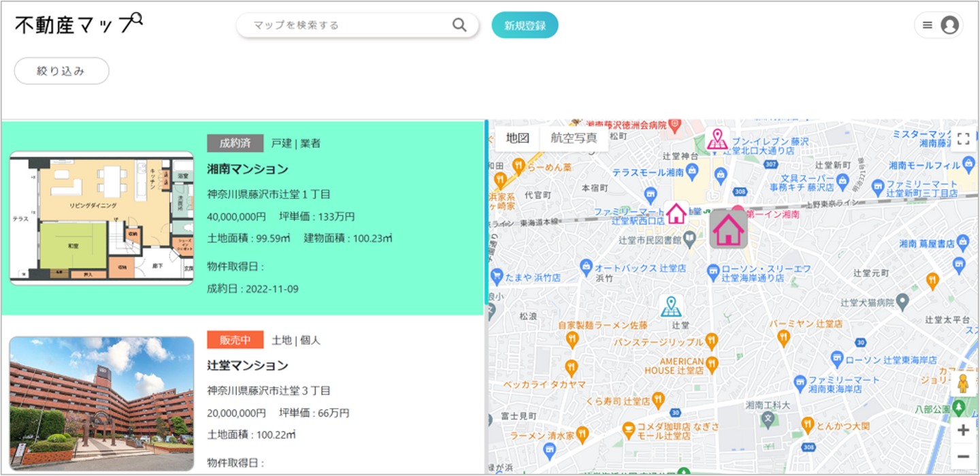Click the 40,000,000円 price

click(x=236, y=217)
